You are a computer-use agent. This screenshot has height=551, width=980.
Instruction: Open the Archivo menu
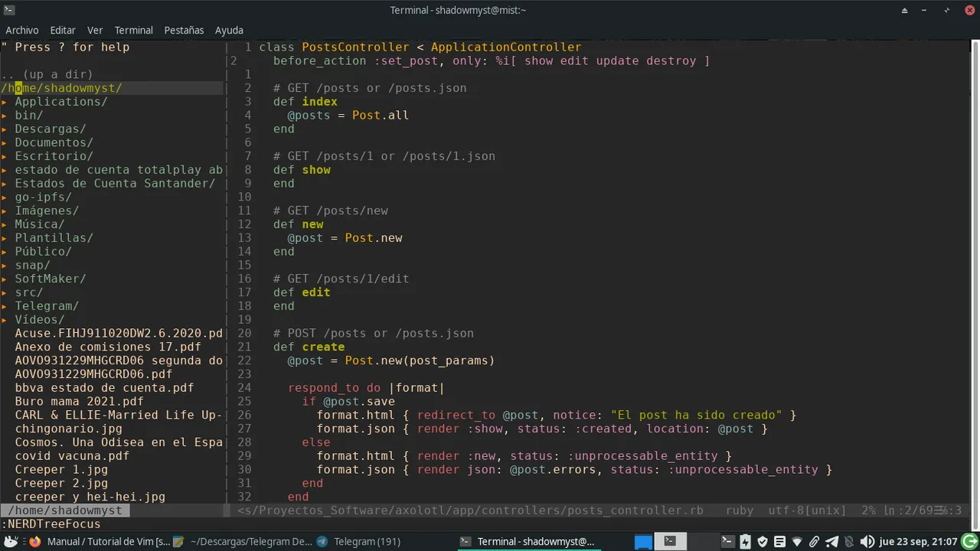22,30
